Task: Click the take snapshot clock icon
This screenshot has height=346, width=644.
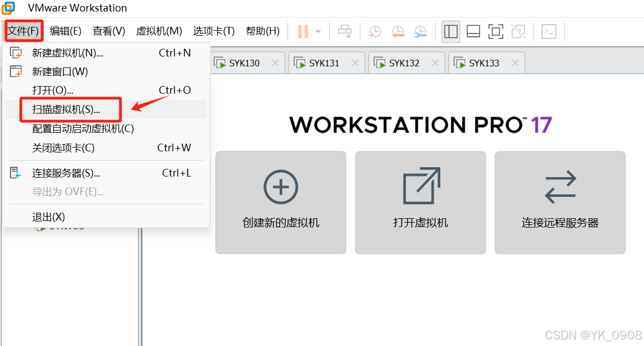Action: point(375,32)
